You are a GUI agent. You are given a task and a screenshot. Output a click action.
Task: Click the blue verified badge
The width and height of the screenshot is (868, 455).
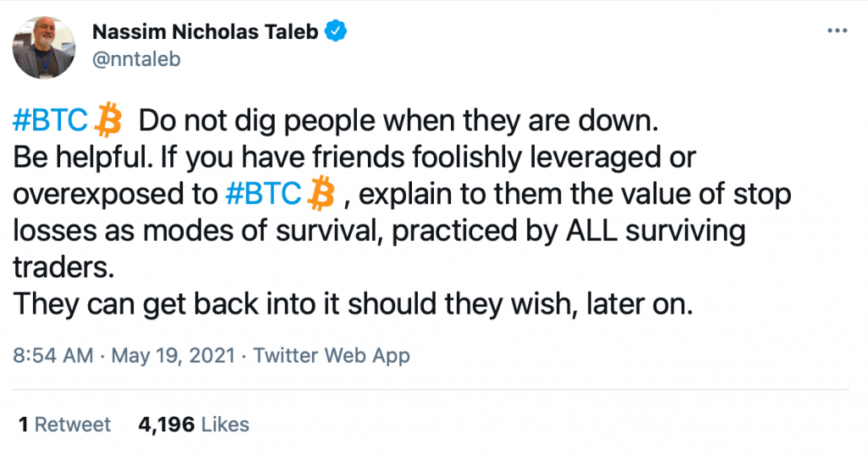(x=336, y=33)
